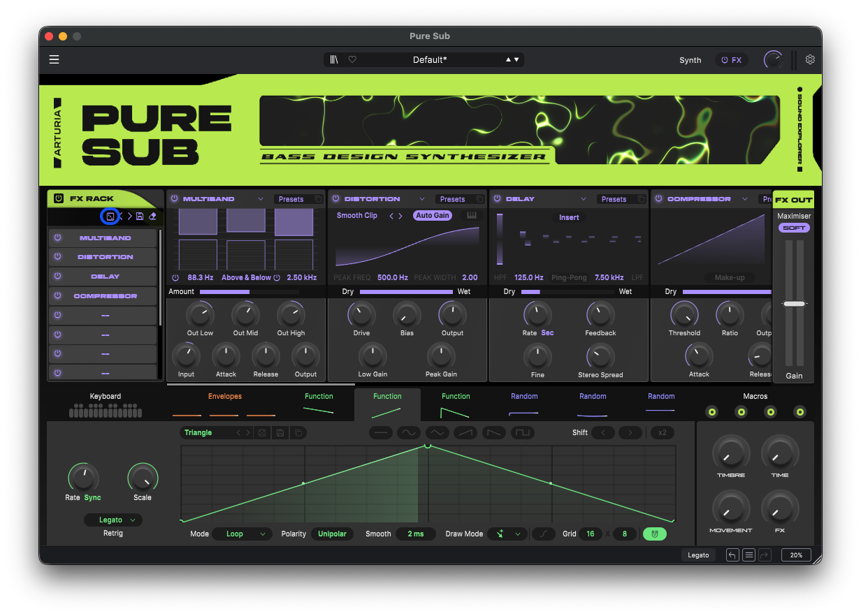Open the preset library browser icon
Screen dimensions: 861x616
point(335,59)
